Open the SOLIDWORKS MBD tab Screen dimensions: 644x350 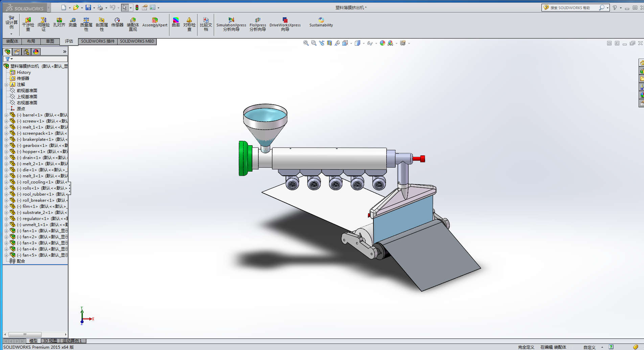click(x=137, y=41)
